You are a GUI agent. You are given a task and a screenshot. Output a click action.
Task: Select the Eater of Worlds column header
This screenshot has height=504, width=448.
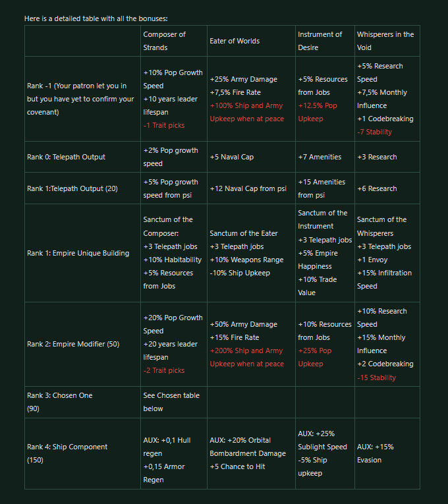coord(235,41)
